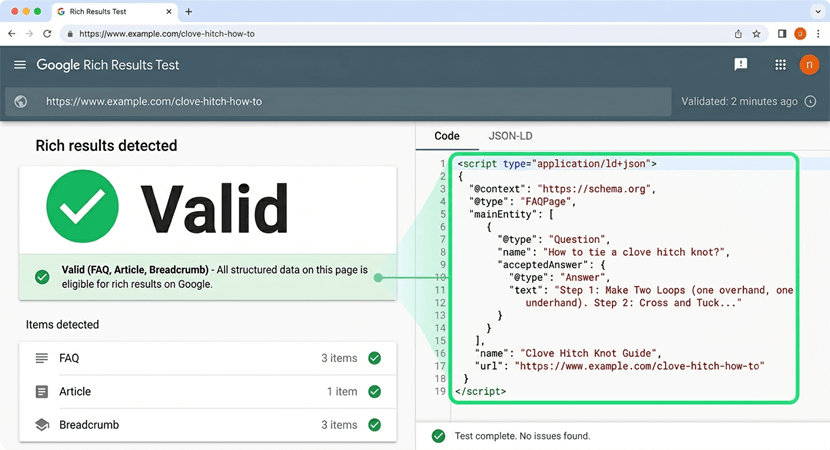Click the "acceptedAnswer" code line
Viewport: 830px width, 450px height.
[551, 265]
